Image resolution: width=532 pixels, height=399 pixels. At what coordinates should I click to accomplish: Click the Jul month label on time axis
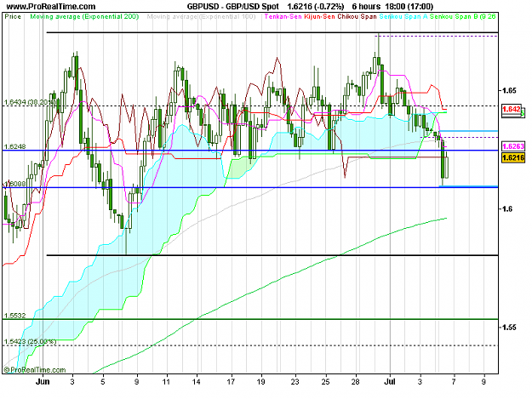point(390,381)
